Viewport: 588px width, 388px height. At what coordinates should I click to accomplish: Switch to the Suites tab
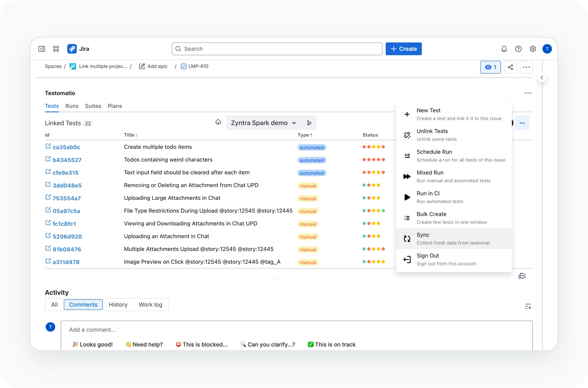tap(93, 106)
